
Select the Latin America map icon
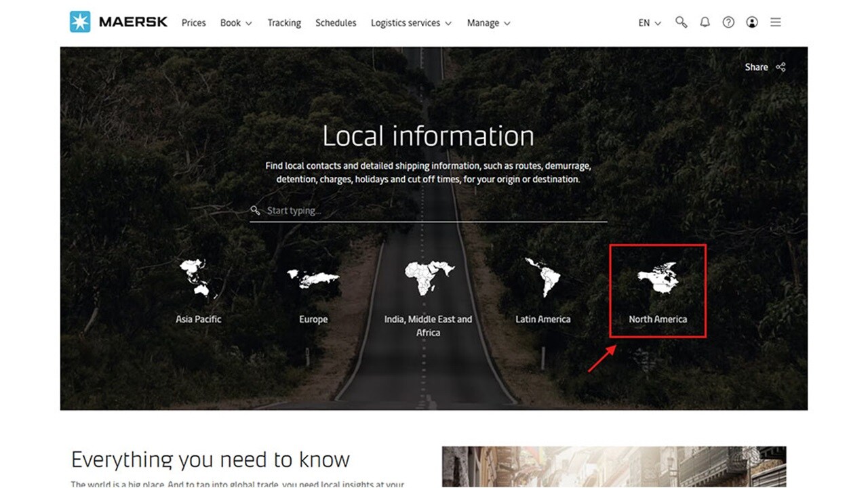pyautogui.click(x=543, y=278)
